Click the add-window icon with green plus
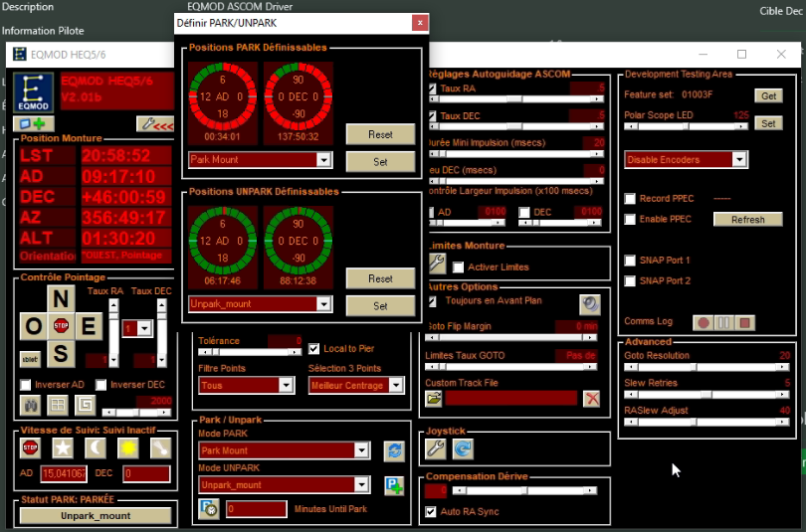 tap(34, 123)
